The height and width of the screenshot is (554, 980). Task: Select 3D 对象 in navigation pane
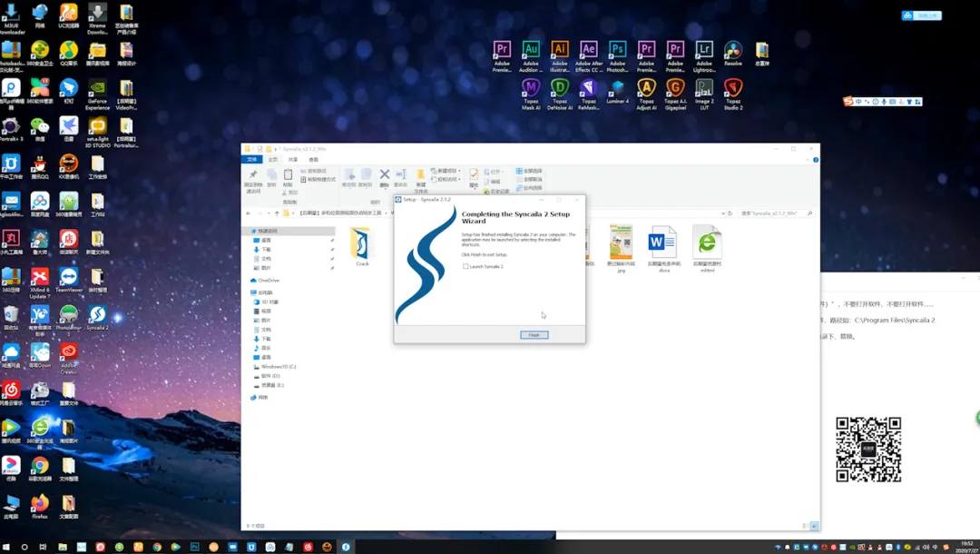click(x=270, y=302)
